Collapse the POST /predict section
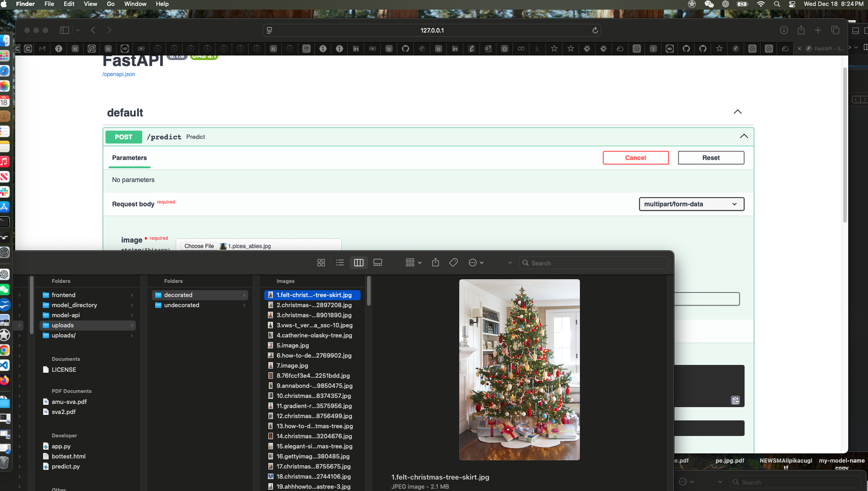The width and height of the screenshot is (868, 491). tap(744, 137)
